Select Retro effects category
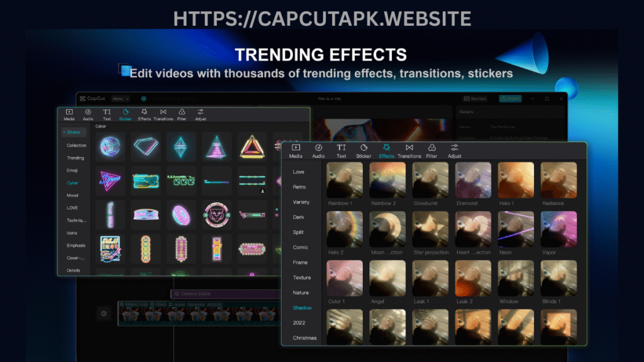Image resolution: width=644 pixels, height=362 pixels. click(x=299, y=187)
